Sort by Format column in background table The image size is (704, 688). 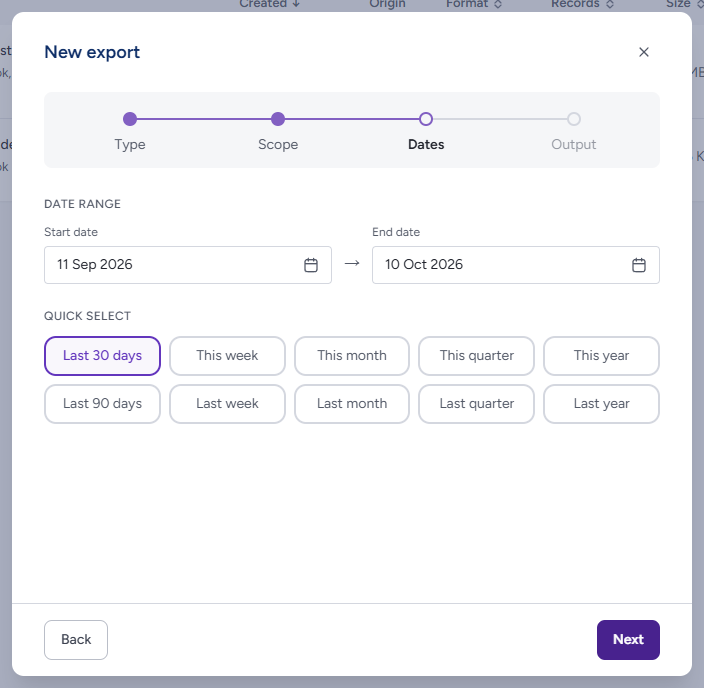pos(474,4)
